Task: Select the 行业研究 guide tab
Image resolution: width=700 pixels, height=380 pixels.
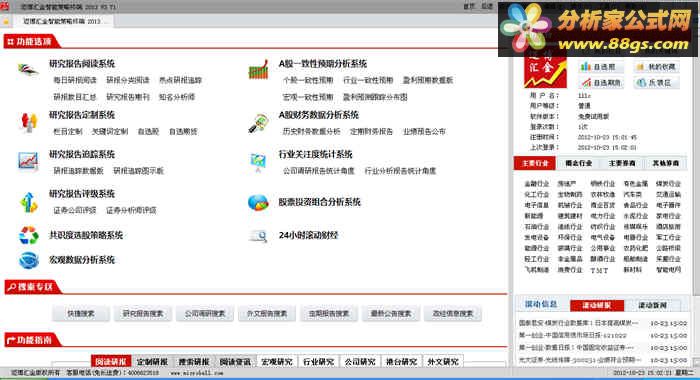Action: [x=318, y=362]
